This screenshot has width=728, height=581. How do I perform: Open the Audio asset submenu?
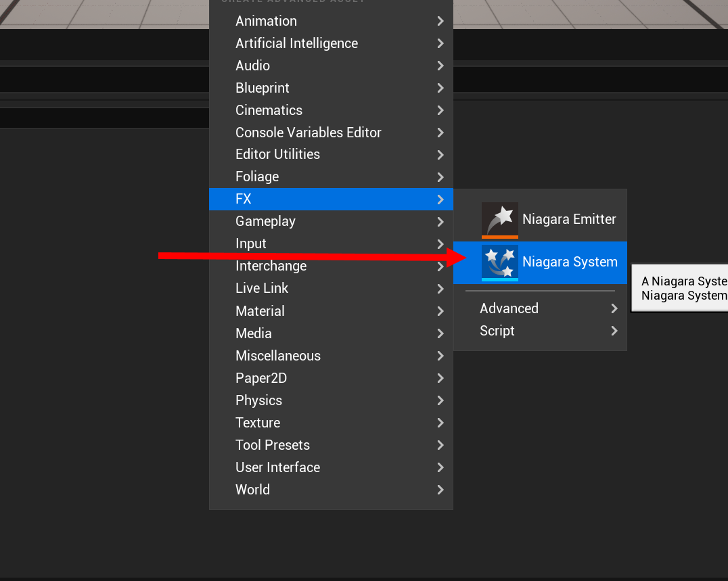(x=331, y=66)
